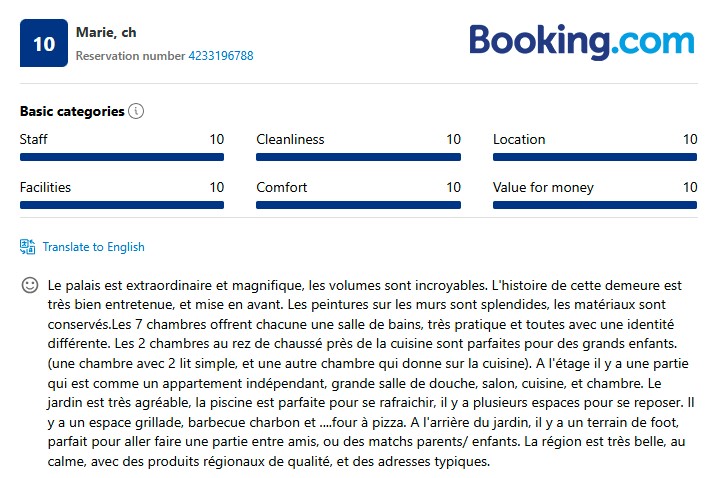Click the Comfort rating bar
The image size is (720, 478).
(x=358, y=205)
